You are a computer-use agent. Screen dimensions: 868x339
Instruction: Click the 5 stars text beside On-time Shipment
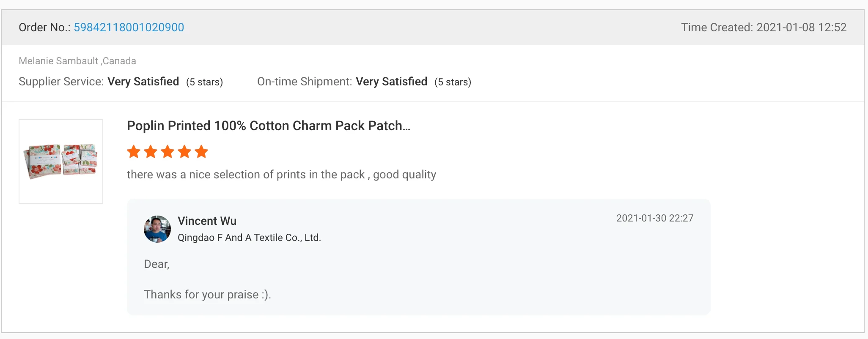pyautogui.click(x=453, y=82)
